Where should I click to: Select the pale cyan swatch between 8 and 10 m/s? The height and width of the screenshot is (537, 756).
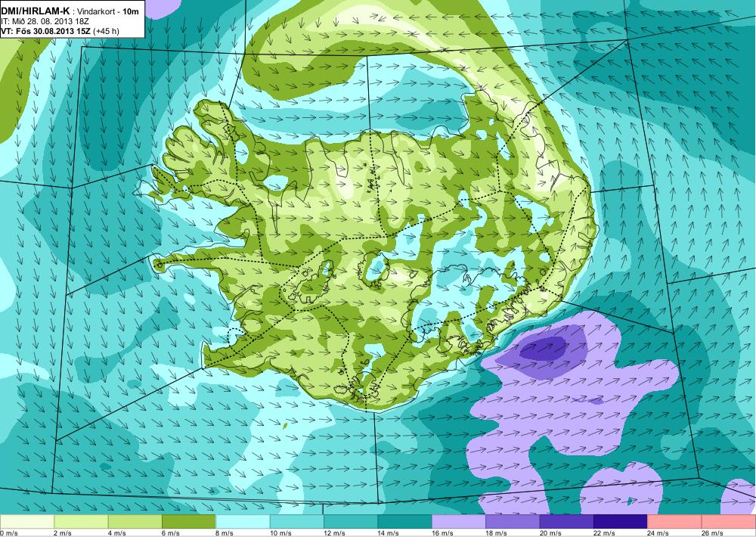point(243,522)
